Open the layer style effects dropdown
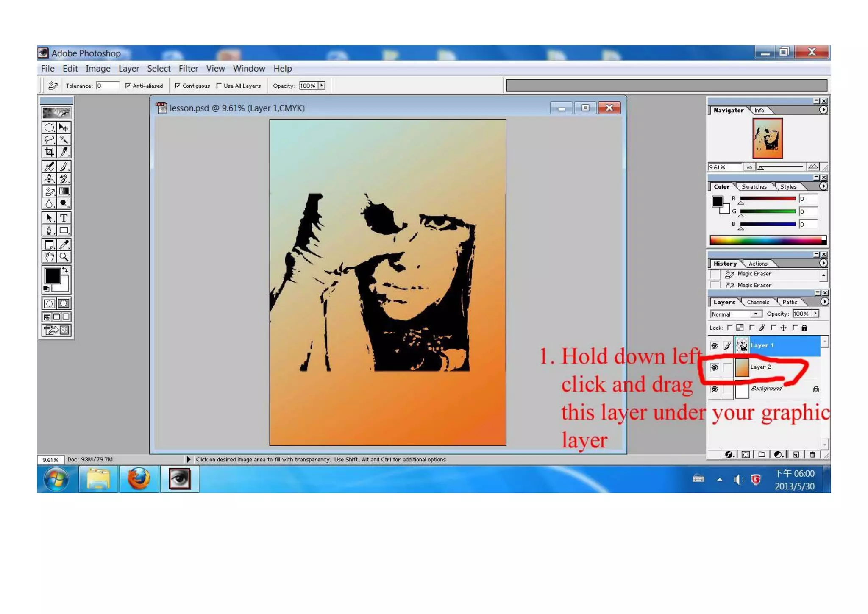 (x=729, y=455)
